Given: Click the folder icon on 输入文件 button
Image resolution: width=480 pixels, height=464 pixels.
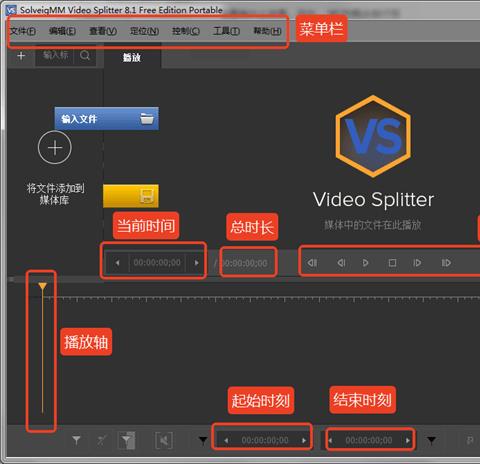Looking at the screenshot, I should (x=147, y=118).
